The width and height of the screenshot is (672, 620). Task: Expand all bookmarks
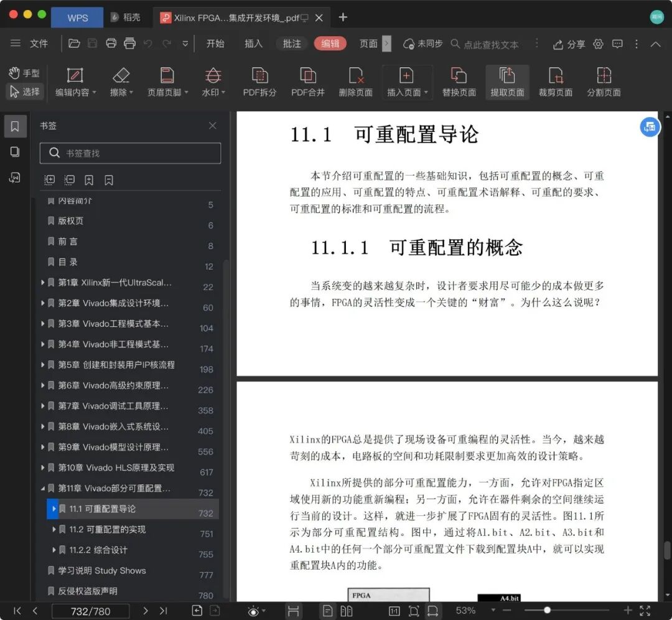tap(50, 180)
